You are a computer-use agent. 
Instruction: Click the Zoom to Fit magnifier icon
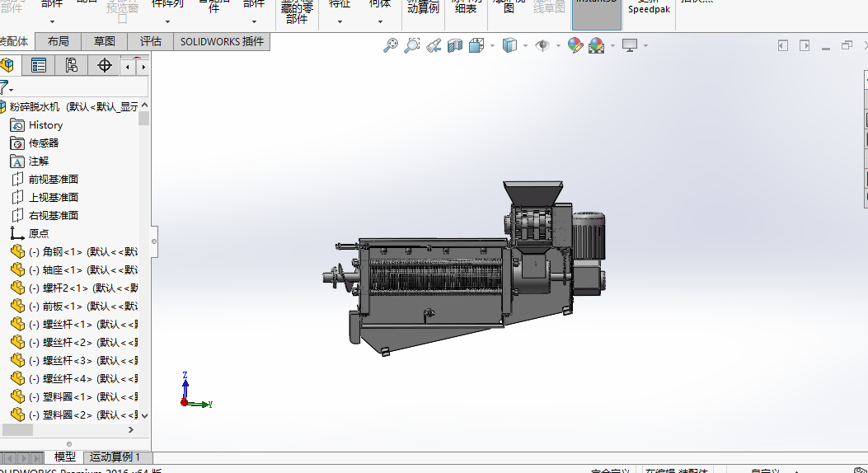point(391,46)
